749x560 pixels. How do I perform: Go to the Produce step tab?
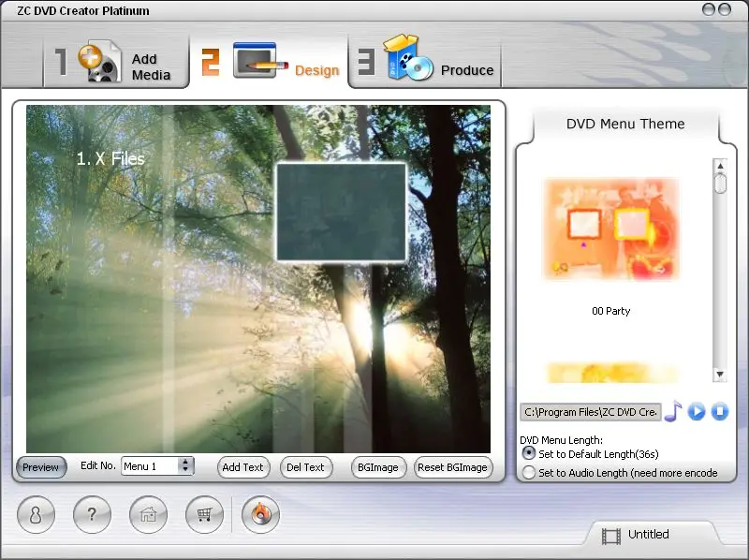click(x=425, y=63)
